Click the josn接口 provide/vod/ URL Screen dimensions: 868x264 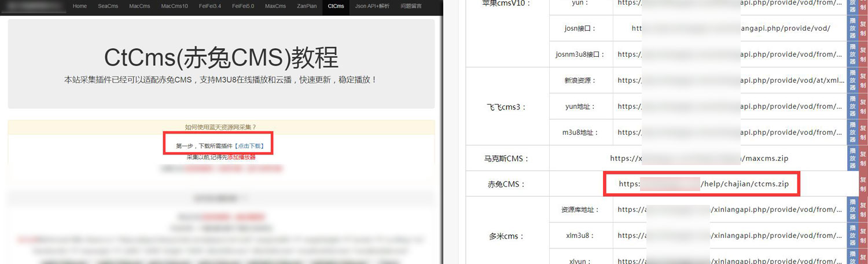(731, 28)
